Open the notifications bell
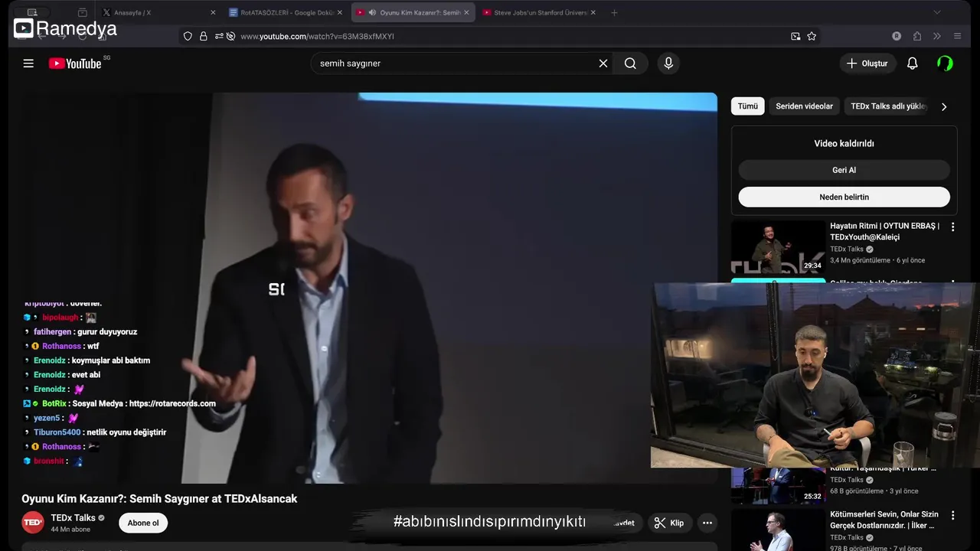 (x=912, y=64)
